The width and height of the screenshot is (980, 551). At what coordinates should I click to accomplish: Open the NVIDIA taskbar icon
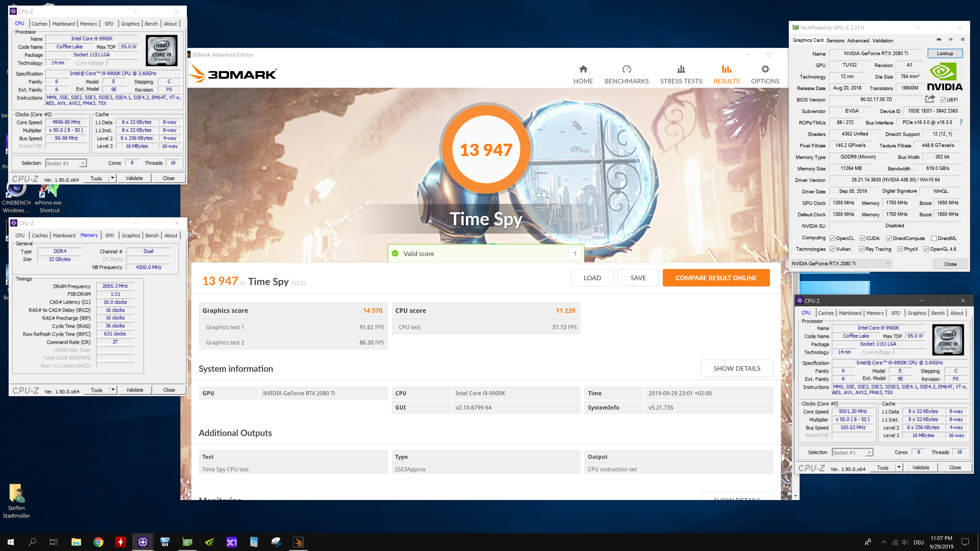click(x=209, y=542)
